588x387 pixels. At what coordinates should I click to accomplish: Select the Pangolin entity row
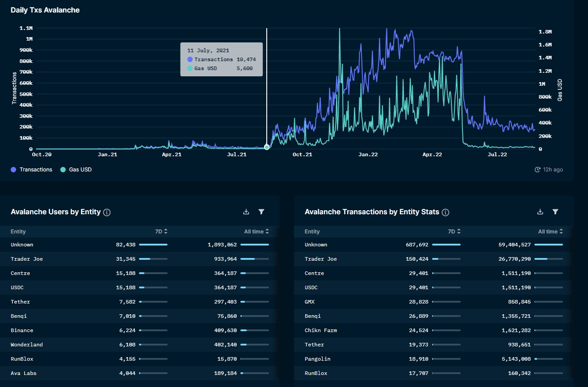pos(318,358)
